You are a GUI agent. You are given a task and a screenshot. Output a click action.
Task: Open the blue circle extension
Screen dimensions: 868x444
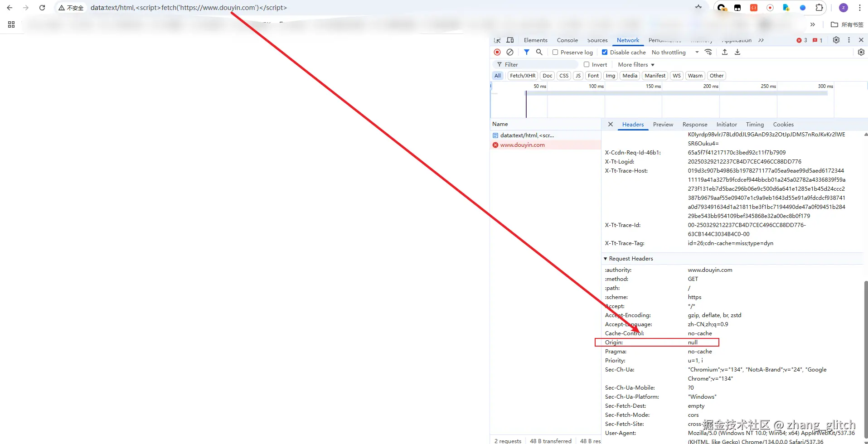coord(803,8)
